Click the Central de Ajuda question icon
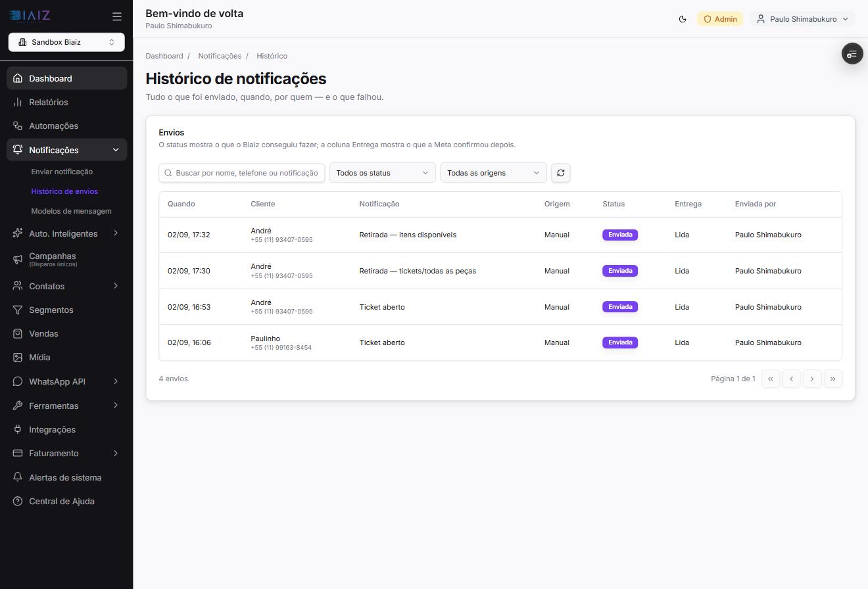 (18, 501)
